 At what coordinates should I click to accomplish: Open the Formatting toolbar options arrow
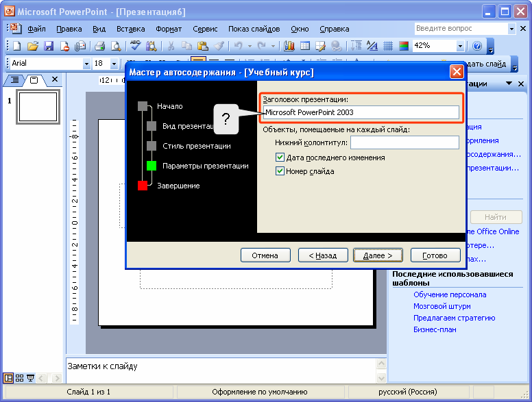coord(515,64)
